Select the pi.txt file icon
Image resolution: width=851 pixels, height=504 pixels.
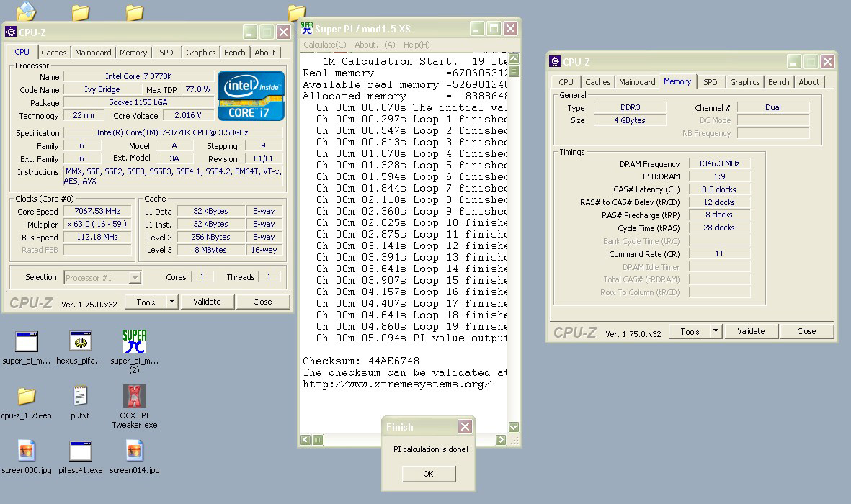coord(80,397)
